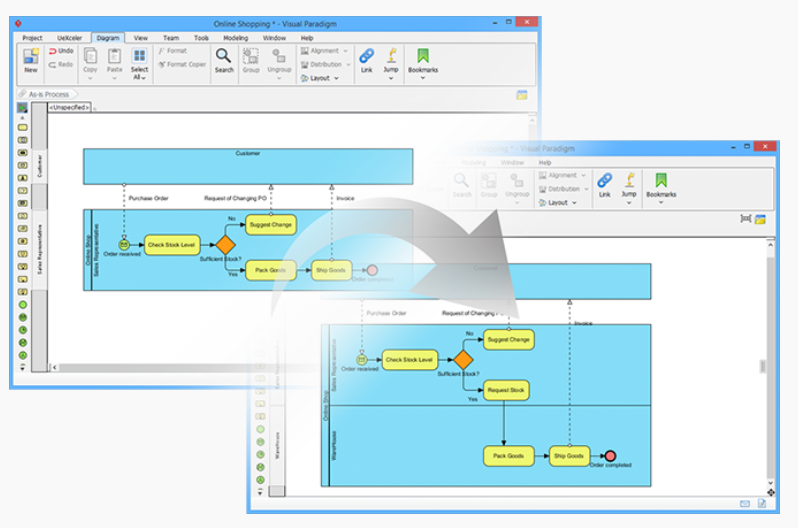
Task: Open the UeXceler menu
Action: 69,38
